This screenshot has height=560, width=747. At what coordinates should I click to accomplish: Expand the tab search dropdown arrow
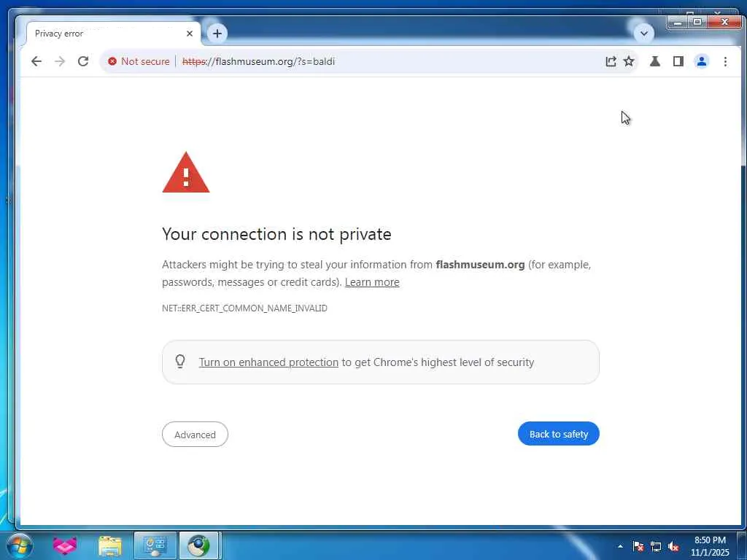(x=643, y=34)
